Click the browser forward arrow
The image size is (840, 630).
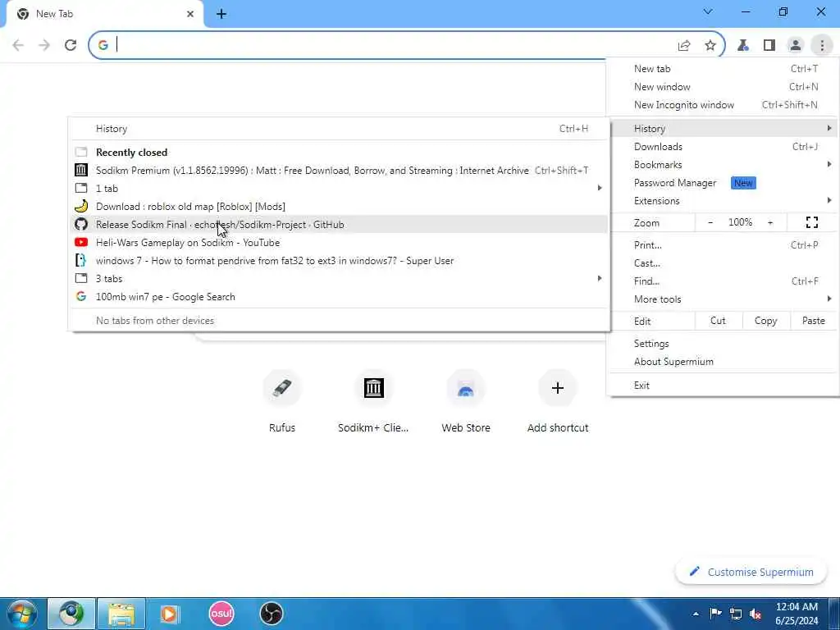tap(44, 45)
